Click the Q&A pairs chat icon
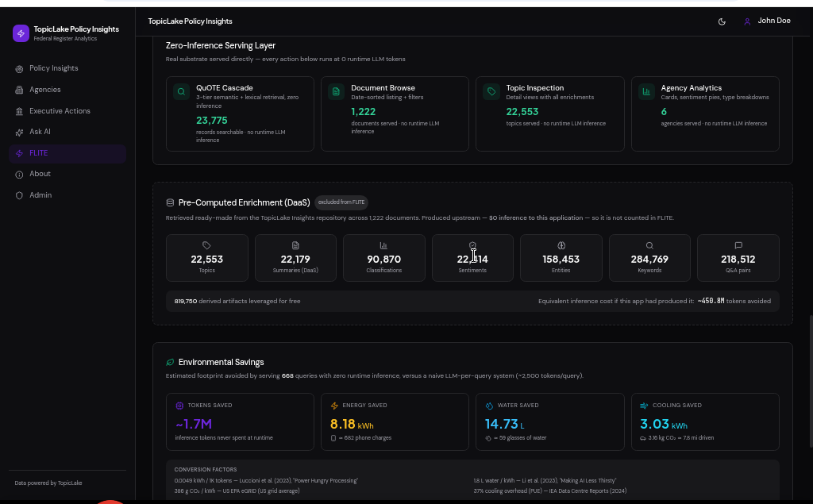Image resolution: width=813 pixels, height=504 pixels. pyautogui.click(x=738, y=245)
